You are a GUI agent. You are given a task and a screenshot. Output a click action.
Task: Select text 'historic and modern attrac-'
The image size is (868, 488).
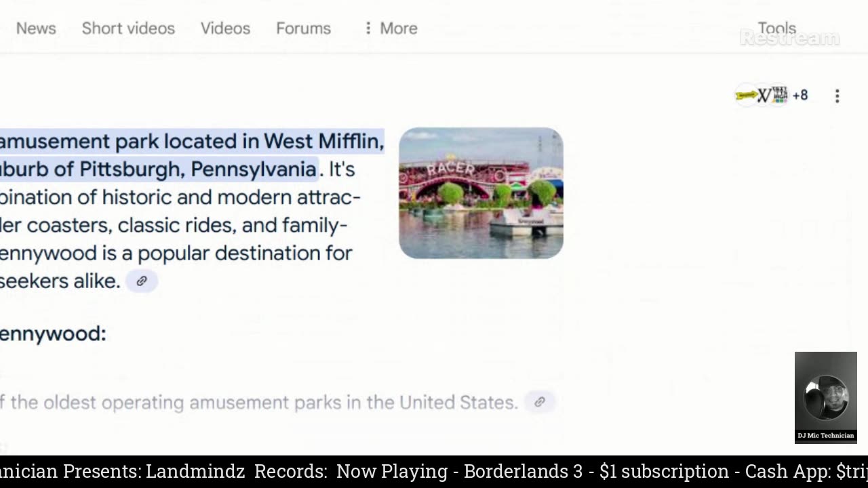pos(231,197)
